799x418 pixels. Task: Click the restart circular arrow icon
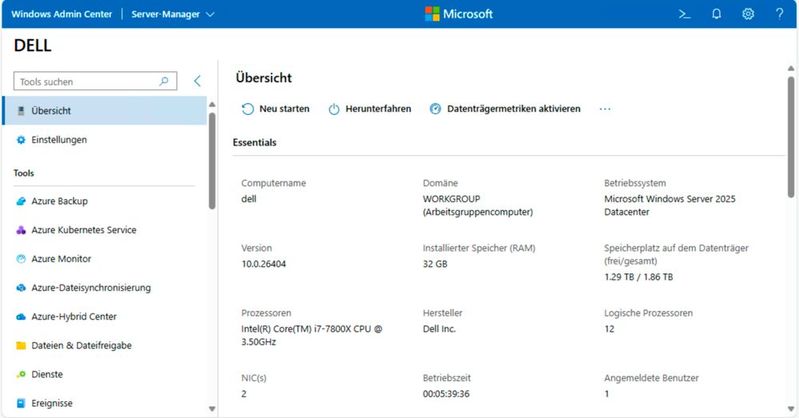[248, 109]
